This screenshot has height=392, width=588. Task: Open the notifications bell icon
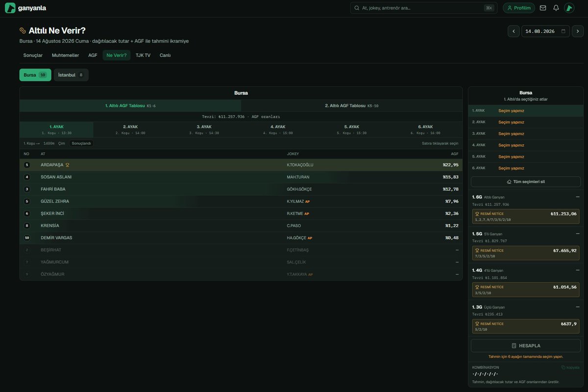point(556,8)
